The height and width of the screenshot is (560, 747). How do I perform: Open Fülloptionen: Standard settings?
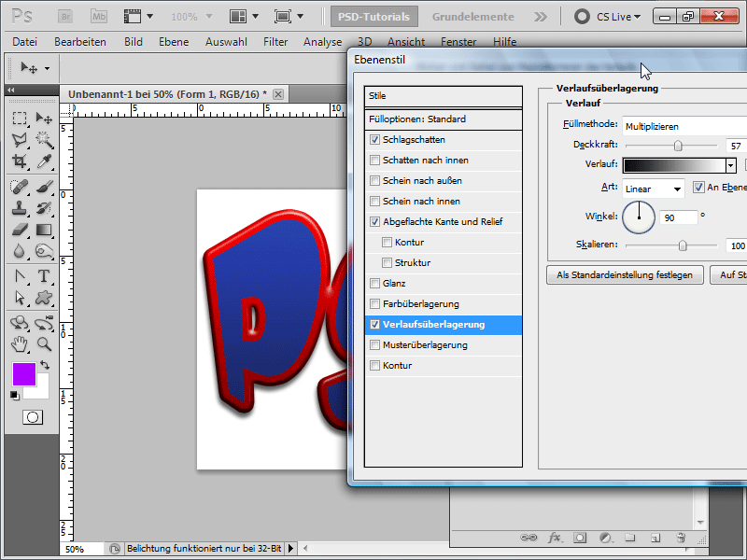(443, 119)
